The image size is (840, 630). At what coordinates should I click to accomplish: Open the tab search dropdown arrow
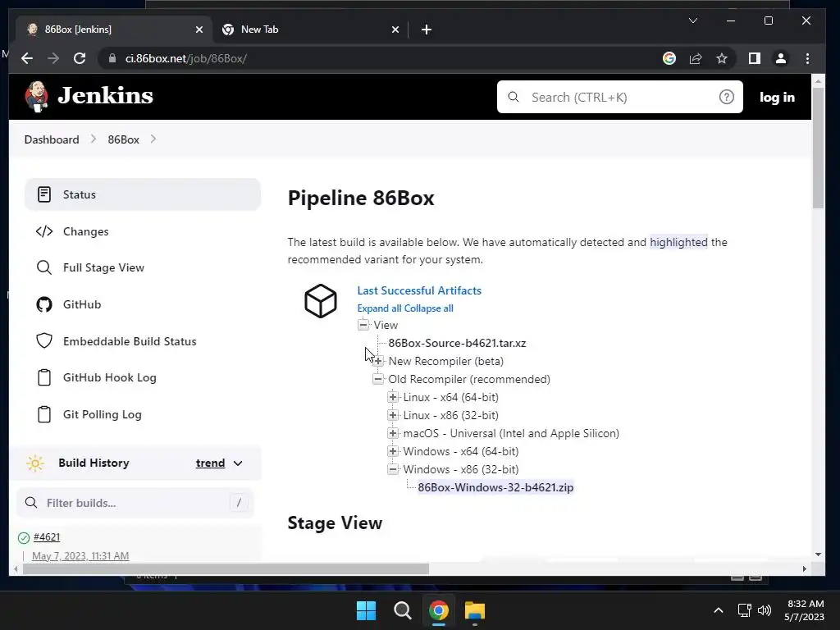point(692,21)
